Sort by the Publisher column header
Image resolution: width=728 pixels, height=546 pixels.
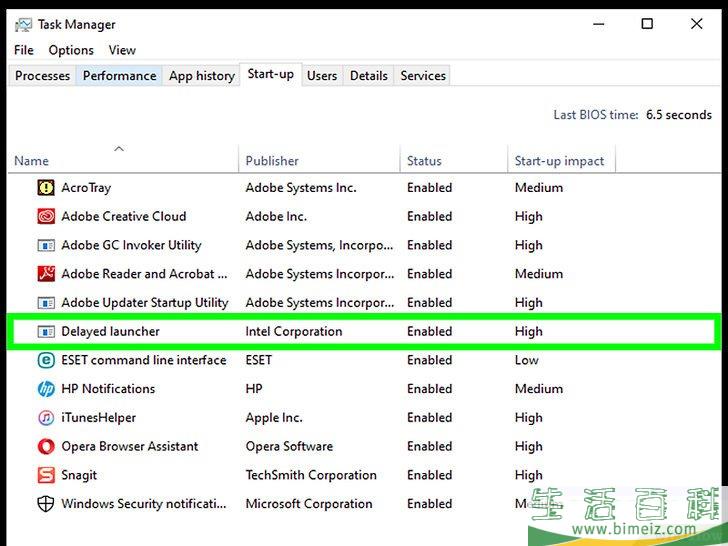pos(319,161)
